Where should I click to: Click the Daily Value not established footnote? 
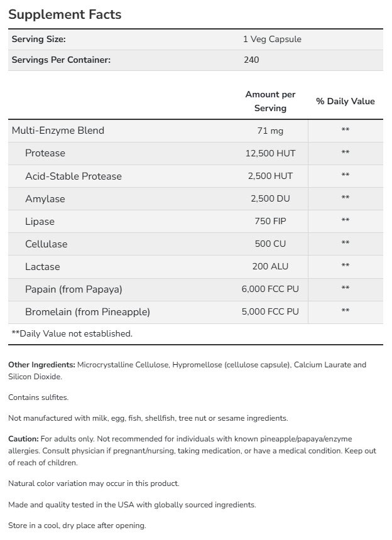click(72, 333)
